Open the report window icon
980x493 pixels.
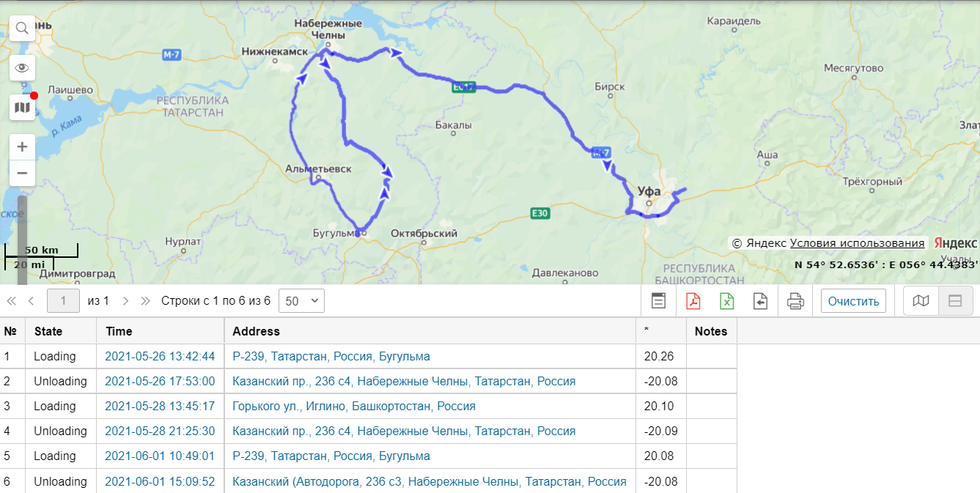pos(659,301)
